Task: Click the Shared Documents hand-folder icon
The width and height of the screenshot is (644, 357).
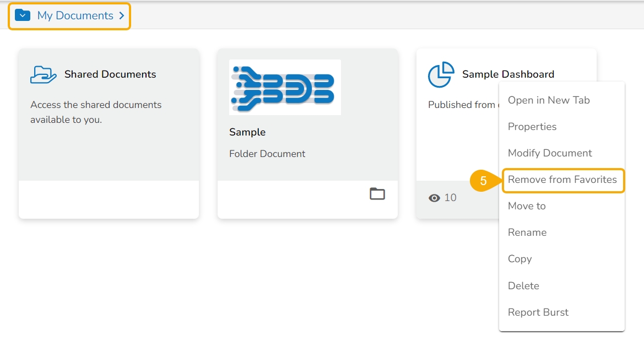Action: click(44, 74)
